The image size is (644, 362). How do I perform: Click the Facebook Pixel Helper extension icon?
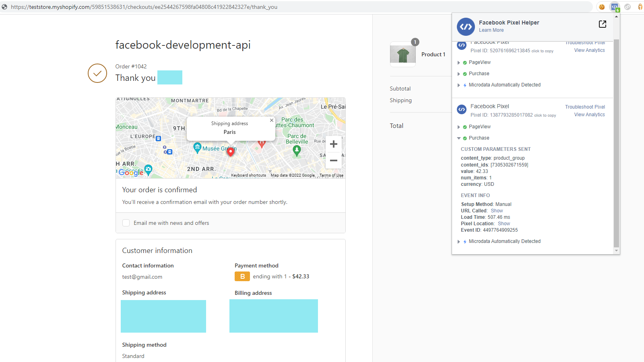615,7
